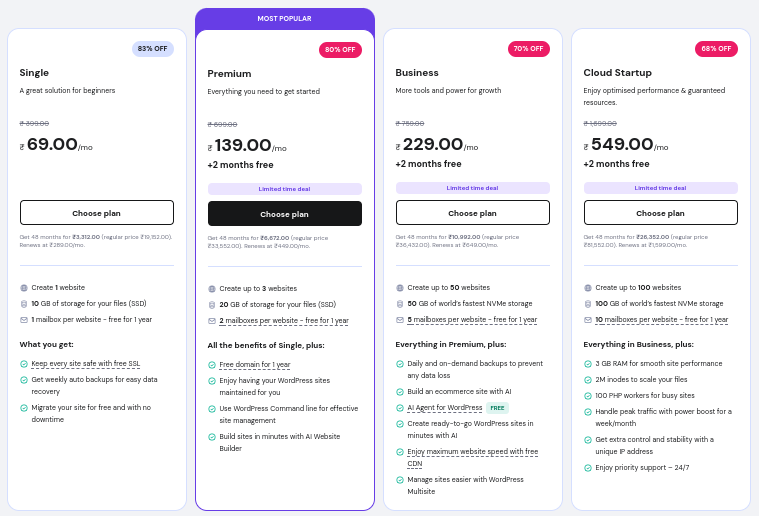
Task: Click the storage icon next to "10 GB of storage"
Action: tap(24, 303)
